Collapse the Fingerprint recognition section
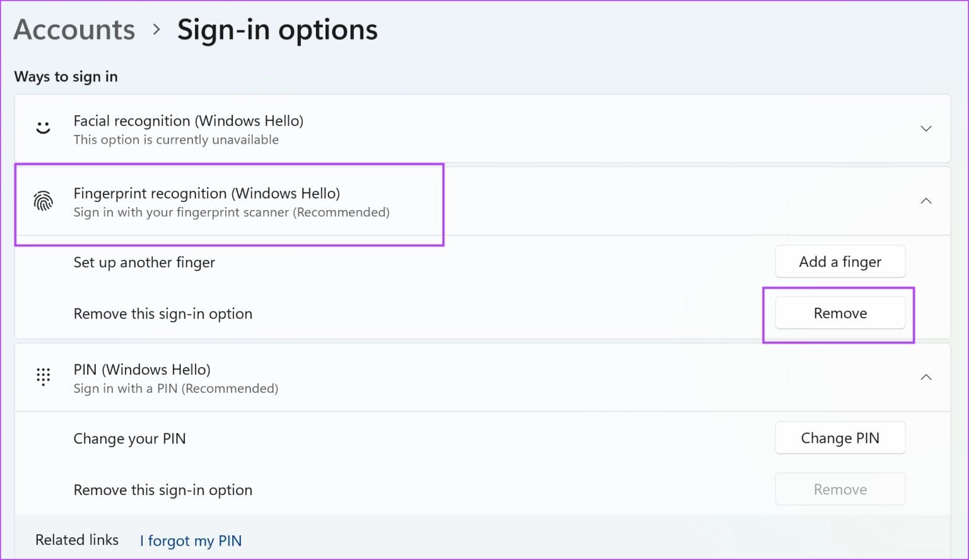Screen dimensions: 969x560 [925, 201]
